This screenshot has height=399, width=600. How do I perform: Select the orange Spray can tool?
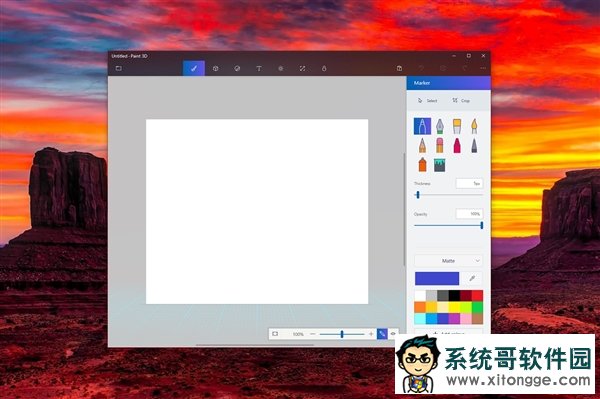tap(422, 165)
